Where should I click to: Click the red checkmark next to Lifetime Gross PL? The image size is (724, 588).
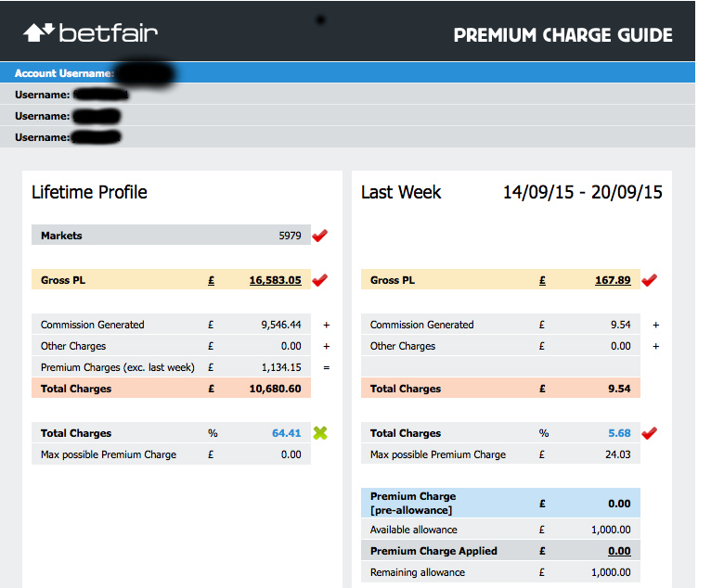319,280
